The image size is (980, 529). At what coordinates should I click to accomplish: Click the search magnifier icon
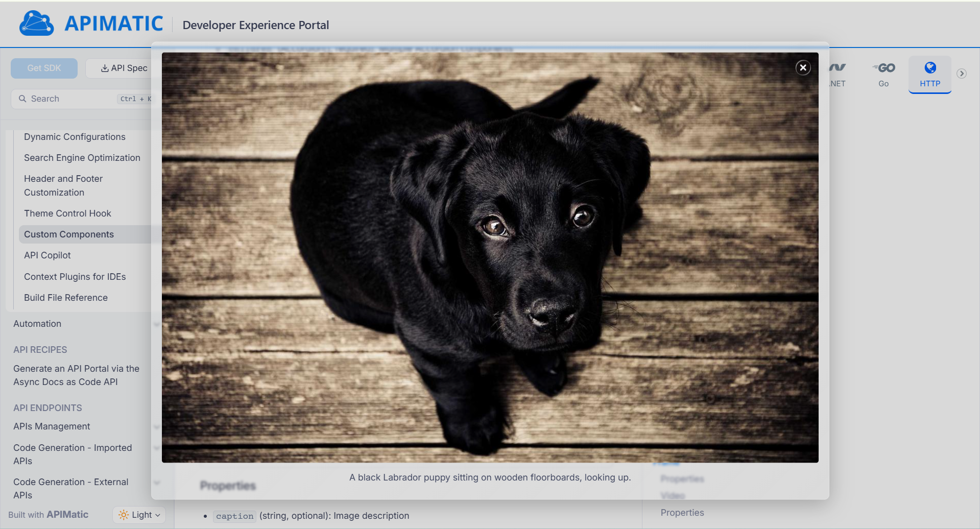[x=22, y=99]
